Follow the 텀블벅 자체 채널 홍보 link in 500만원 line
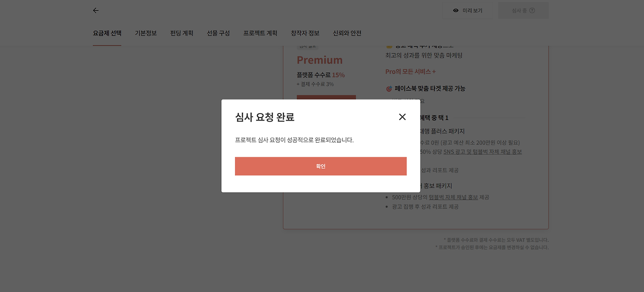The image size is (644, 292). [453, 197]
